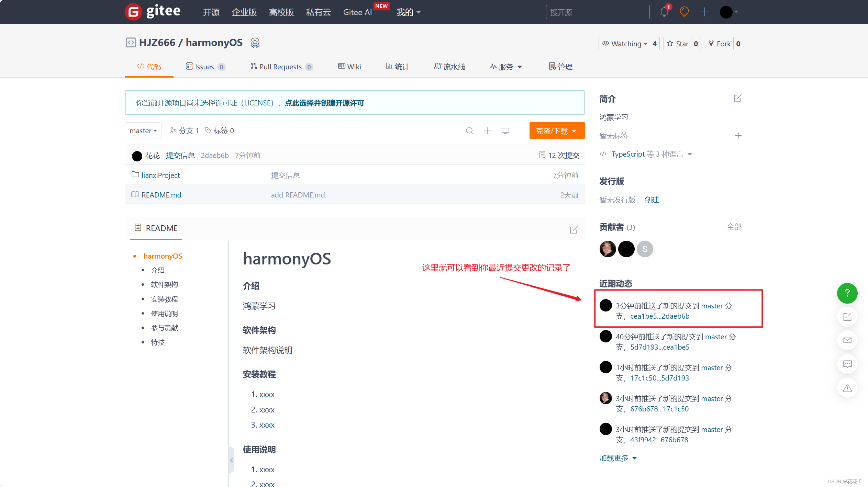Switch to the Issues tab
868x487 pixels.
[205, 67]
